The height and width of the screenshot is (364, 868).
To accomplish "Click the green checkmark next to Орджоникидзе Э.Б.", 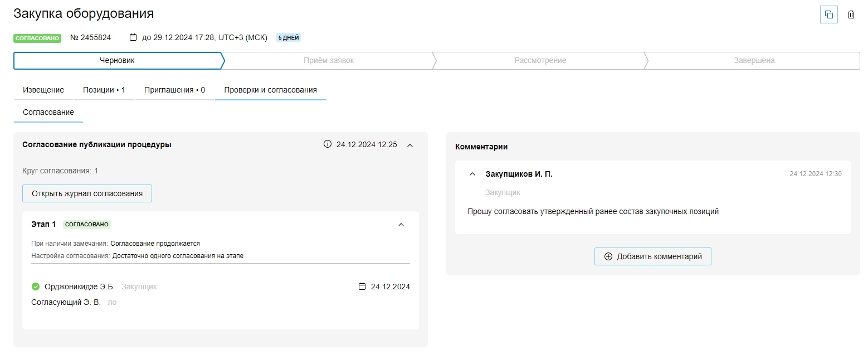I will 36,287.
